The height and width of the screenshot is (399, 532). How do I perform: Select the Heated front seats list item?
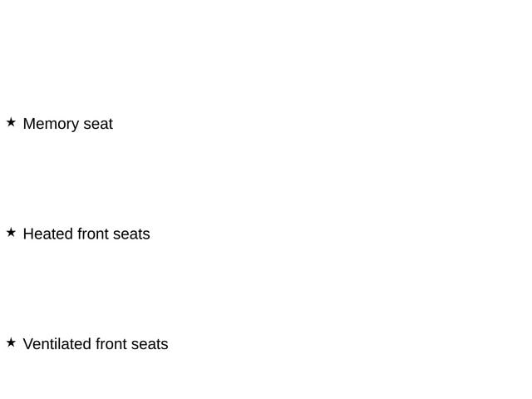pyautogui.click(x=86, y=234)
